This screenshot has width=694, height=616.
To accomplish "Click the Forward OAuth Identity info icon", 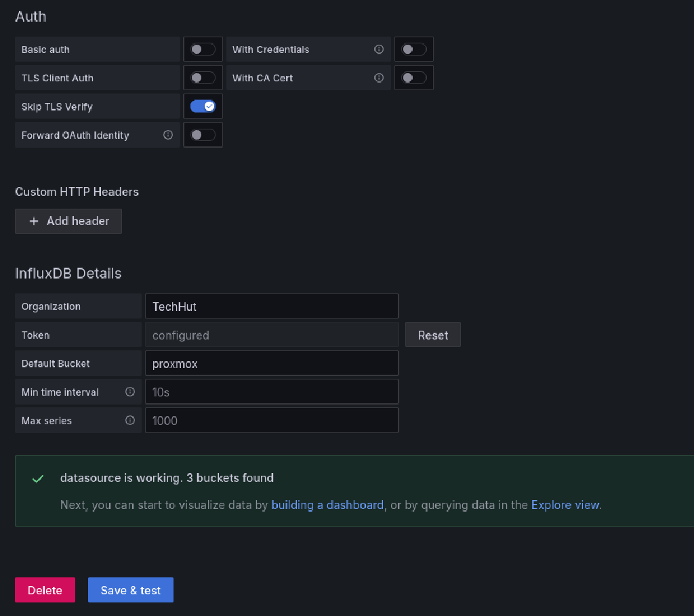I will click(167, 135).
